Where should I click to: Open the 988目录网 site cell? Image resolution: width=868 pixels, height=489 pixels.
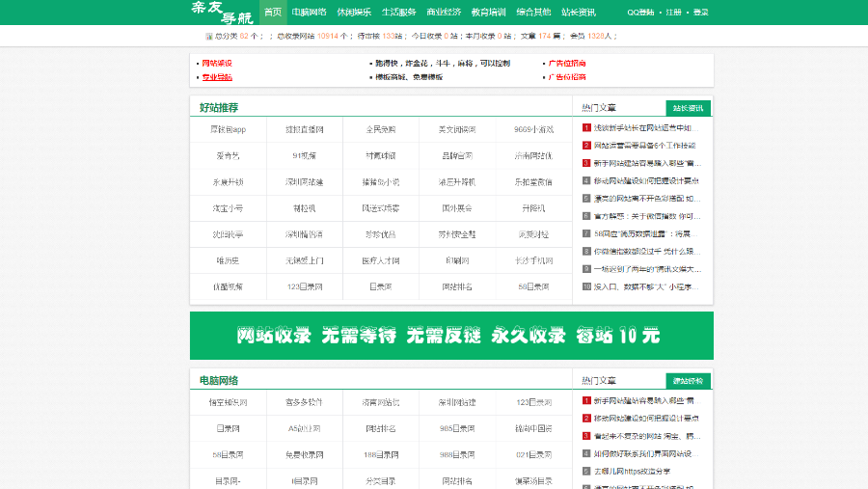pyautogui.click(x=457, y=454)
